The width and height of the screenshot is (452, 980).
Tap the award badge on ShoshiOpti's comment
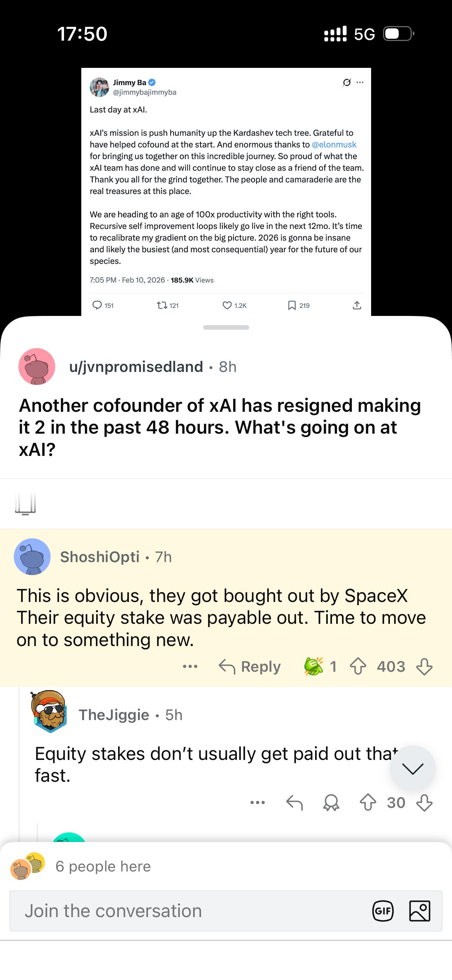pyautogui.click(x=314, y=667)
